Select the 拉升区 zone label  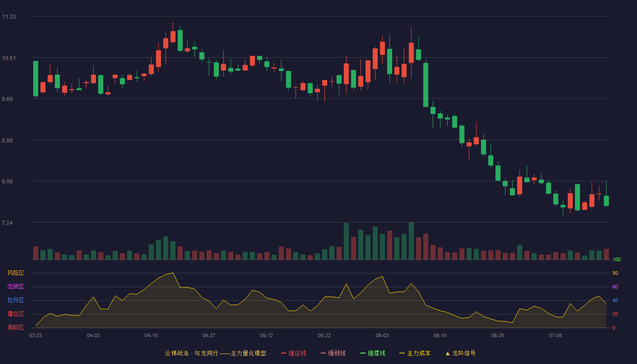(15, 300)
